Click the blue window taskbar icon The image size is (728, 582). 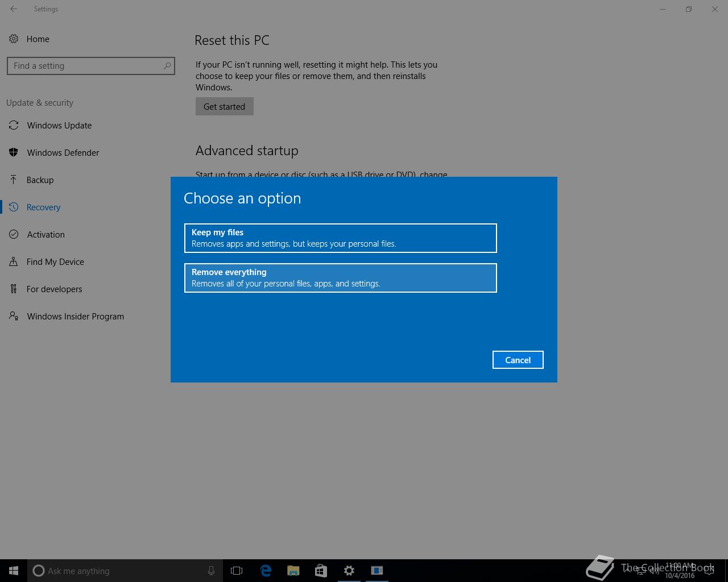(x=377, y=571)
